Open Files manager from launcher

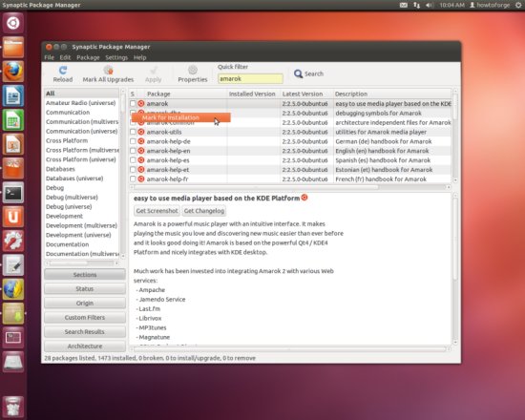13,47
